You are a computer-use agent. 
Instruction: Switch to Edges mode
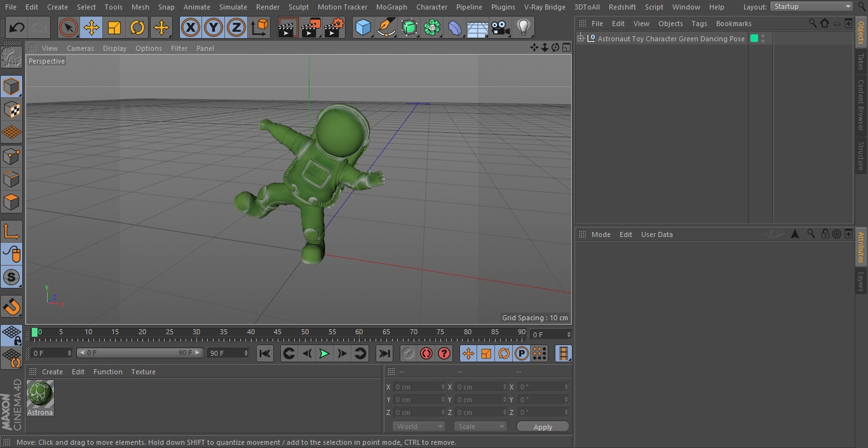tap(11, 179)
